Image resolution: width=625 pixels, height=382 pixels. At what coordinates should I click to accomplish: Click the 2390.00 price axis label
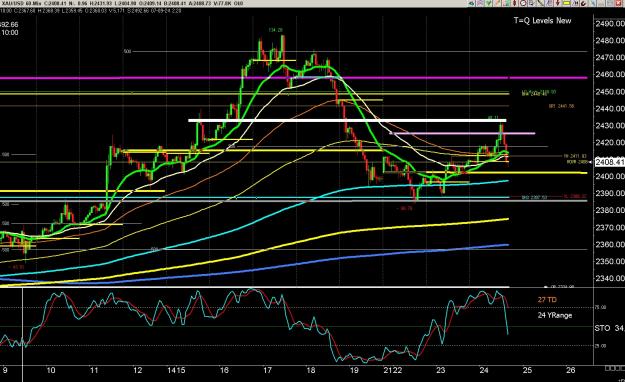coord(610,193)
